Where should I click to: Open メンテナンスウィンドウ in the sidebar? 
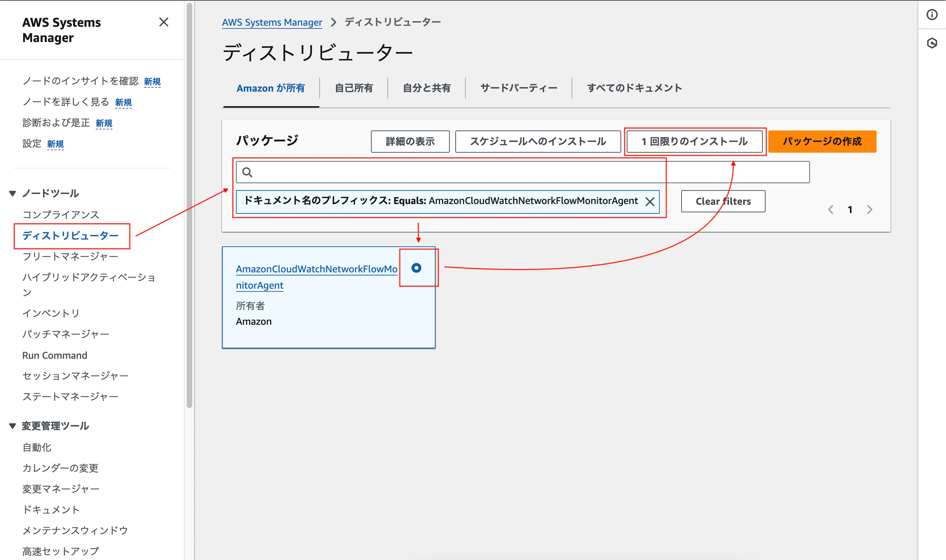click(75, 531)
